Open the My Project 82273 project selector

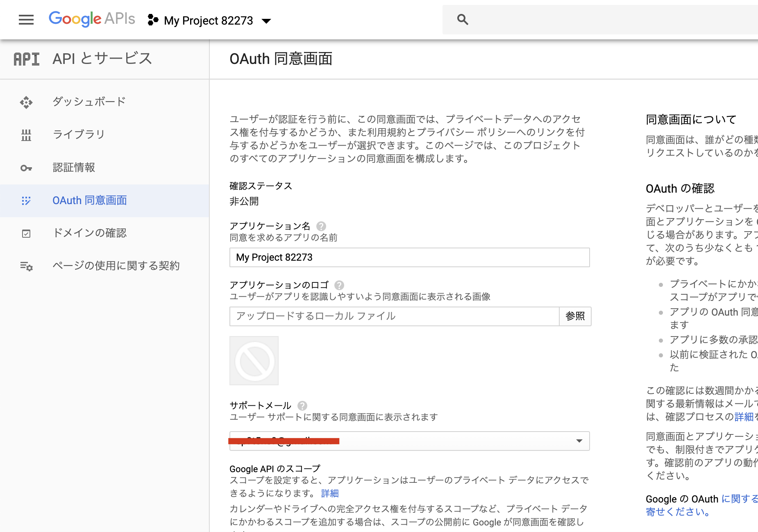click(208, 20)
